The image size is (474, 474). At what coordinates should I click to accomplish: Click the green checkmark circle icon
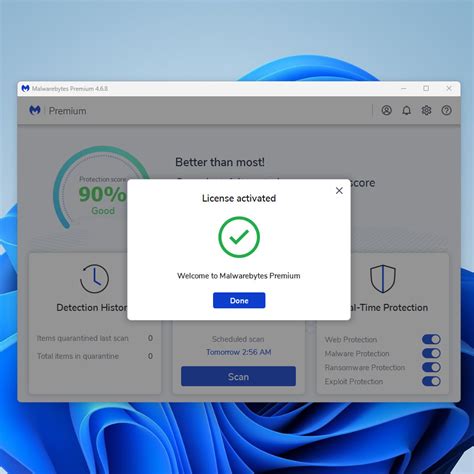pos(239,237)
